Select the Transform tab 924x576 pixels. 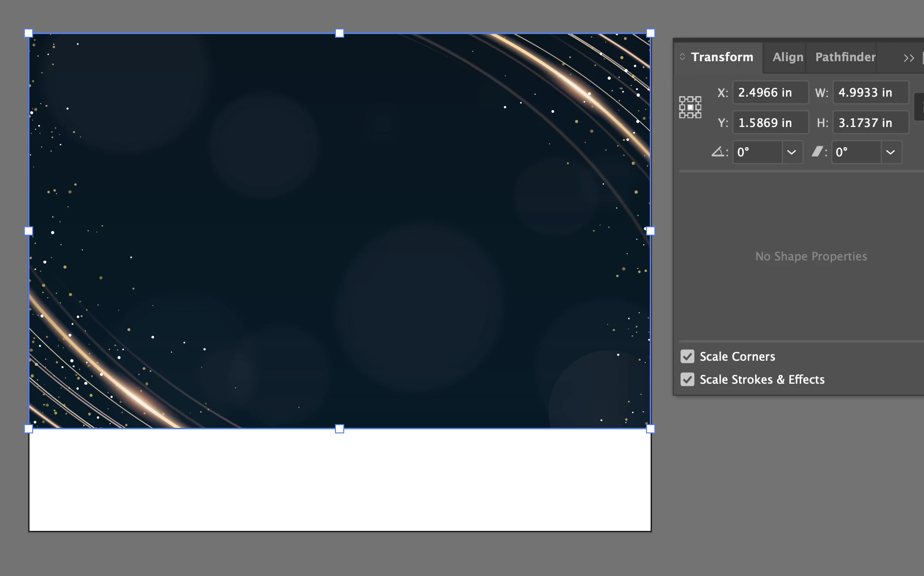click(722, 57)
